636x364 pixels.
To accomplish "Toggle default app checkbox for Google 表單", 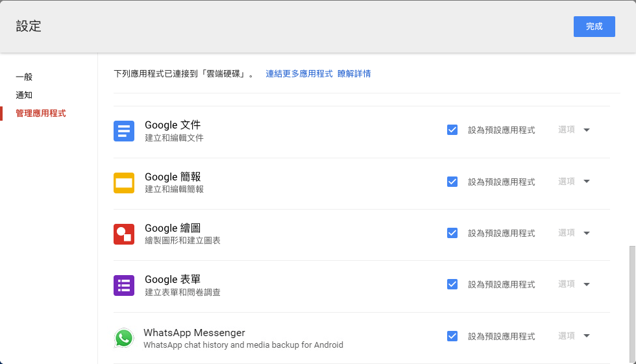I will click(x=452, y=284).
